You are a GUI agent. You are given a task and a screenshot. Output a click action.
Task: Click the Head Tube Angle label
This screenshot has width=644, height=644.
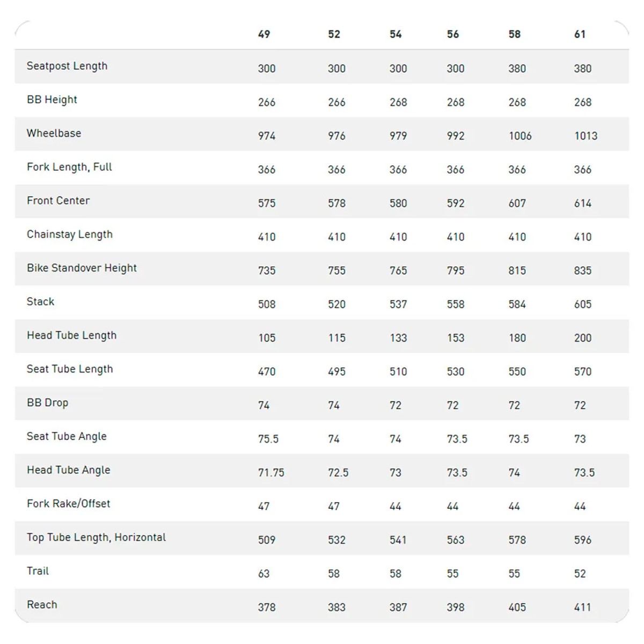pos(68,470)
